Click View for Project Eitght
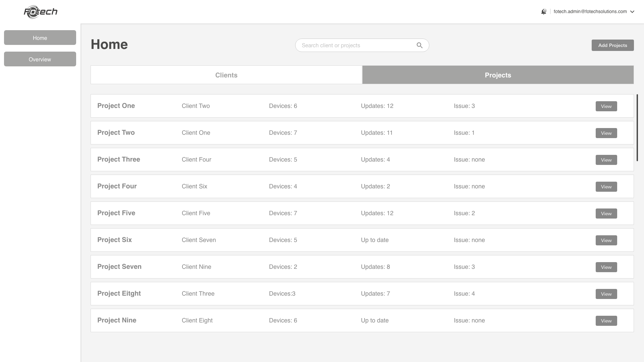This screenshot has width=644, height=362. click(x=606, y=294)
